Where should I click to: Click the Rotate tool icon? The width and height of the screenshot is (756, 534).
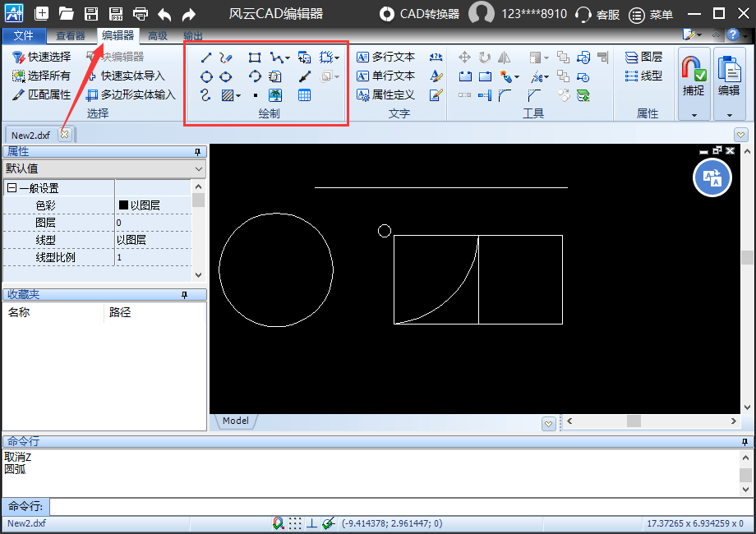485,58
